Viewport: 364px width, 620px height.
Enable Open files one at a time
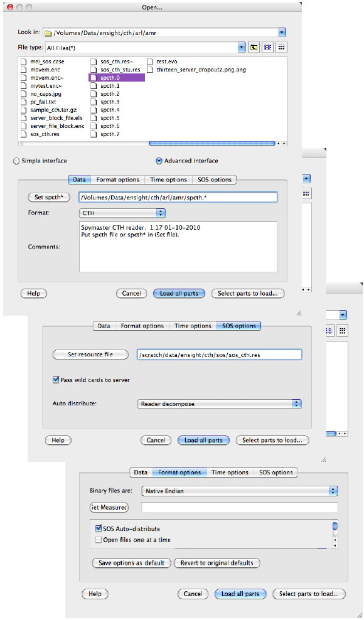98,540
